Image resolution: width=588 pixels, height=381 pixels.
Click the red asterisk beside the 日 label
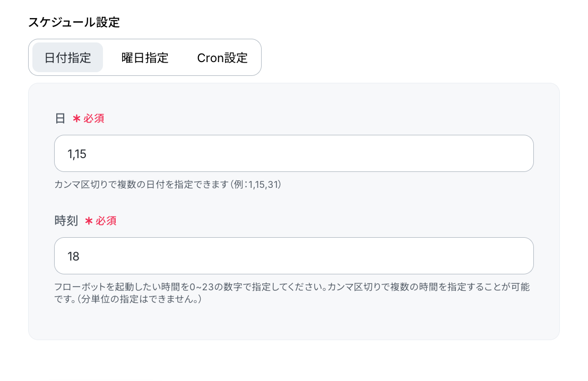coord(76,119)
